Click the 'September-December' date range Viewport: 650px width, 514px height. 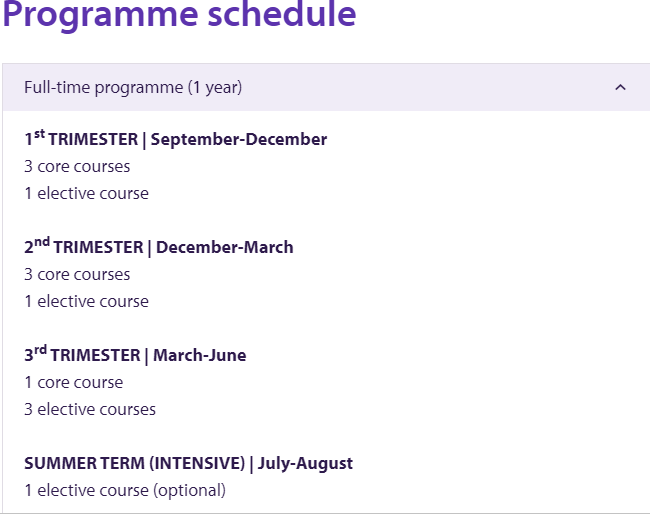tap(239, 139)
